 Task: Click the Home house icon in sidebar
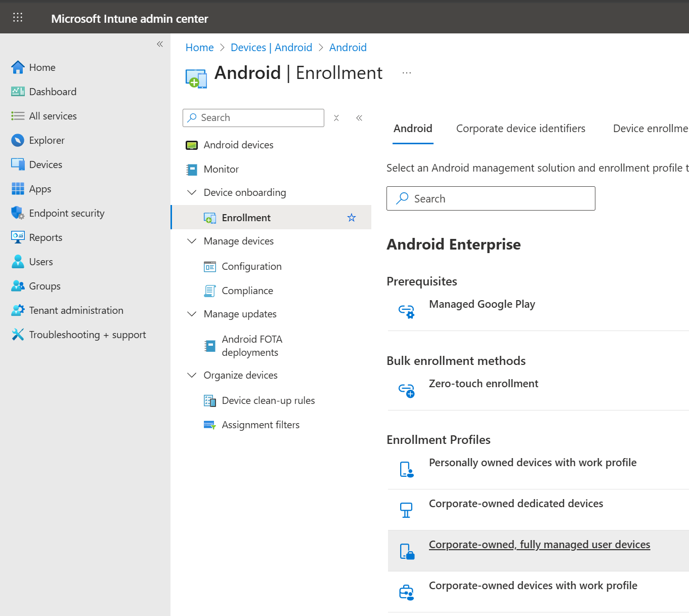pos(18,67)
